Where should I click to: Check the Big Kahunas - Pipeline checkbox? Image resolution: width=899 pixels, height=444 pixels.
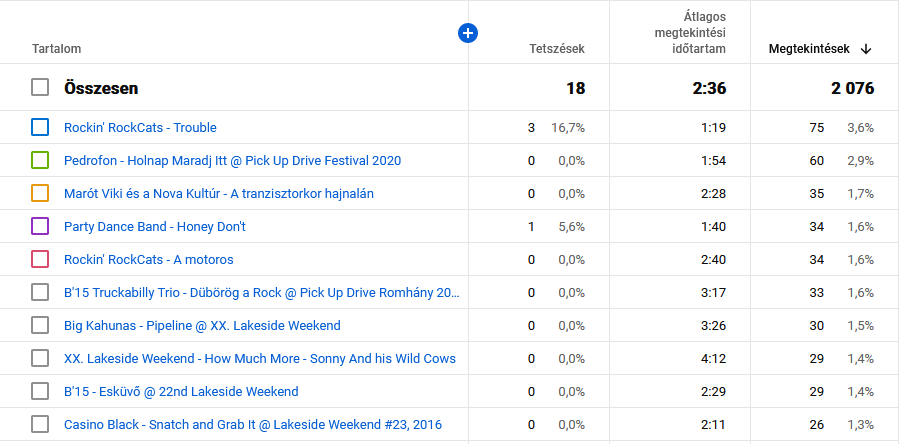point(40,325)
